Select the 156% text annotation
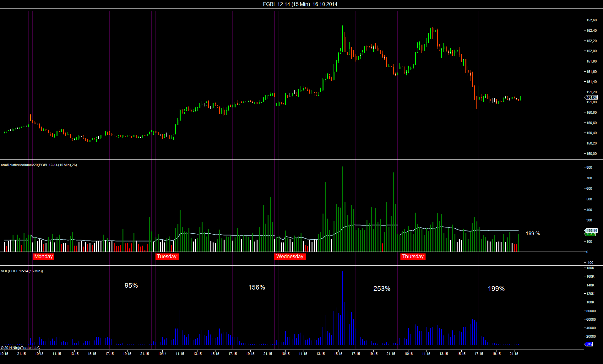The image size is (603, 364). click(x=257, y=287)
